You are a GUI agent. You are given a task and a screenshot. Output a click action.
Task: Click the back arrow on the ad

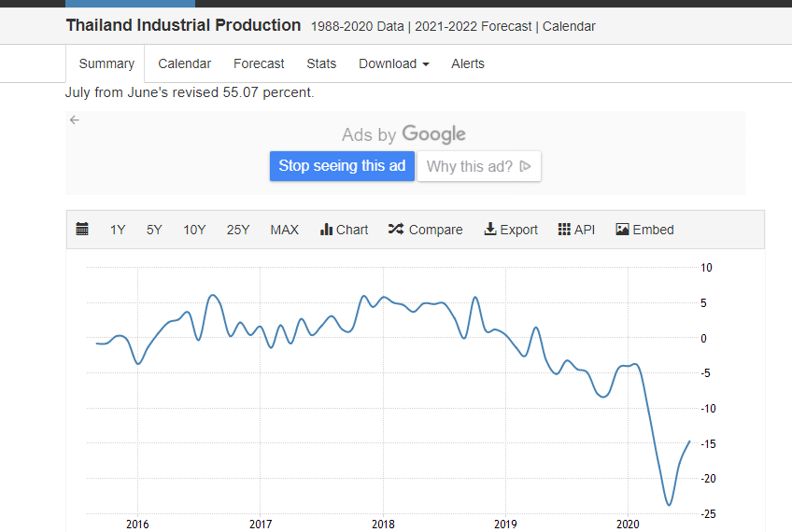click(75, 119)
